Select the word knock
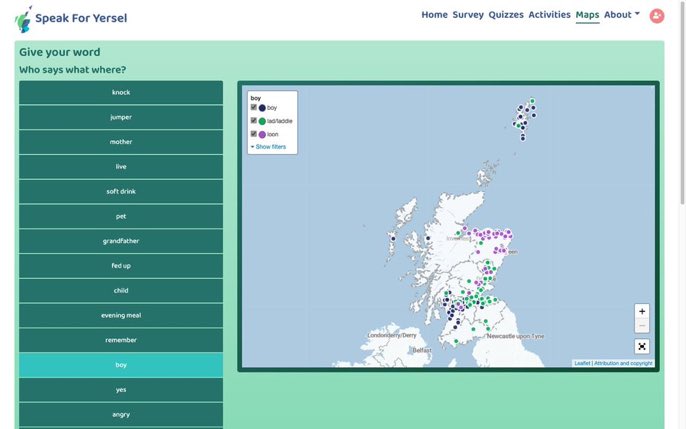686x429 pixels. [121, 92]
